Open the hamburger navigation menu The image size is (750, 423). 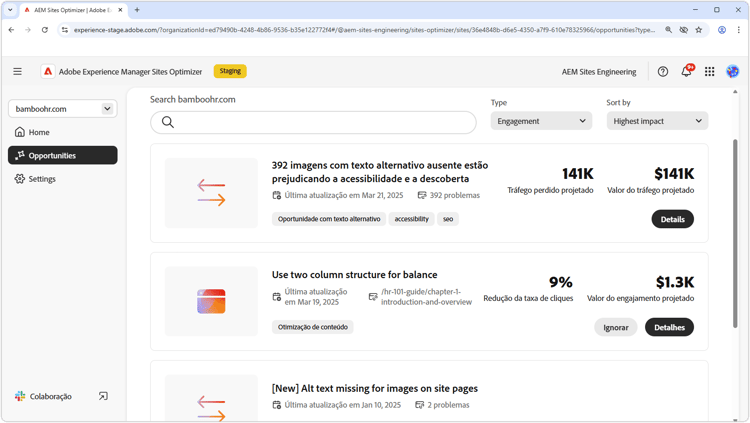(18, 71)
